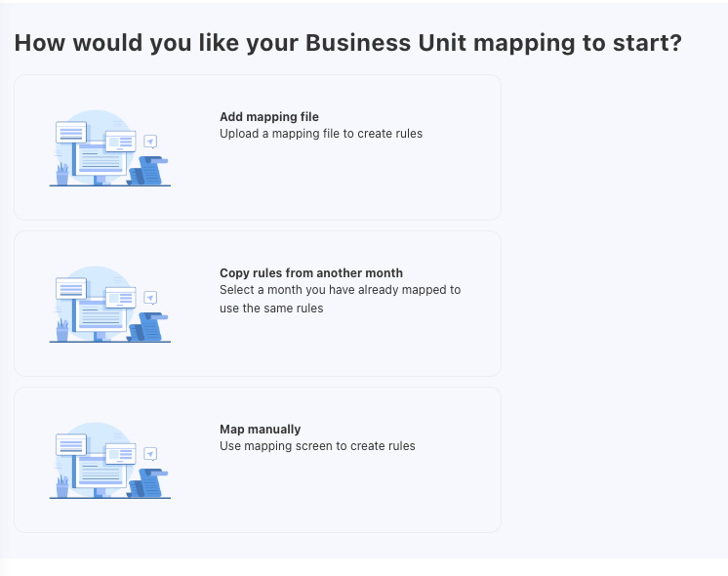Click the paper plane icon in Map manually card
The image size is (728, 576).
(x=150, y=454)
